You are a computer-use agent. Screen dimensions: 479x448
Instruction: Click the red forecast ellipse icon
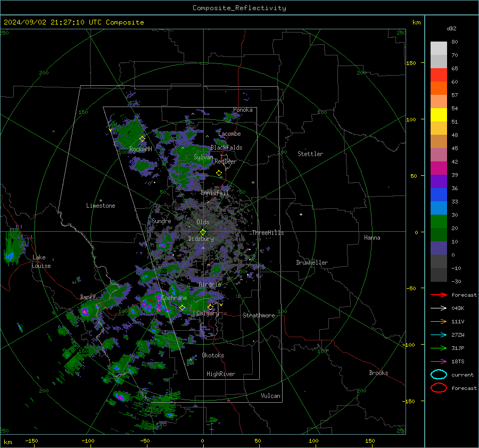(439, 388)
